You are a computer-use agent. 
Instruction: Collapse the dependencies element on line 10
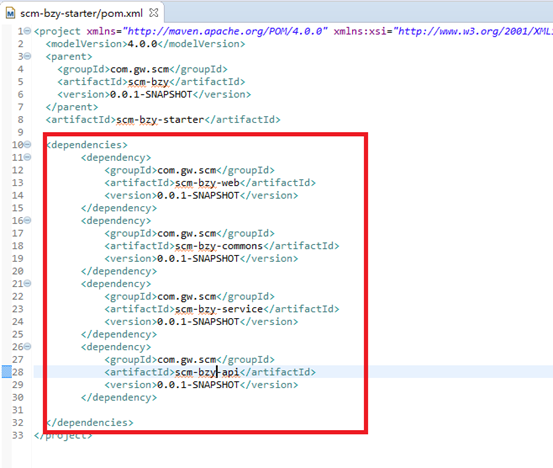click(28, 145)
